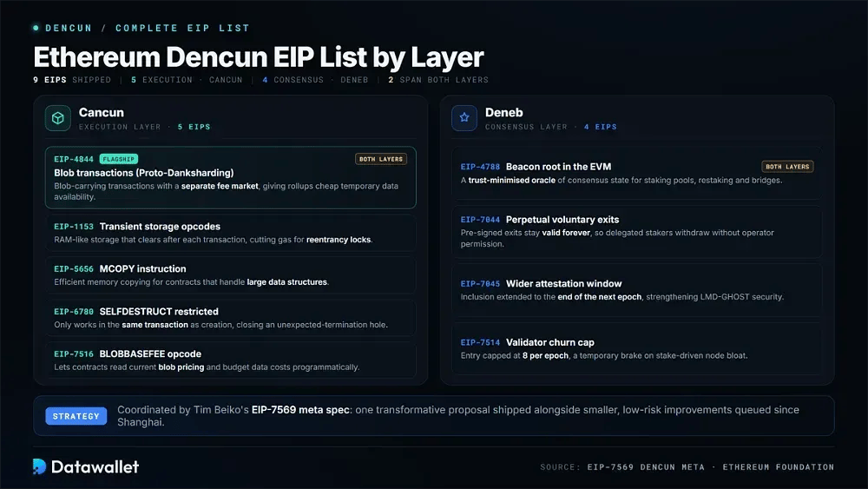The image size is (868, 489).
Task: Click the Datawallet logo icon
Action: [x=39, y=466]
